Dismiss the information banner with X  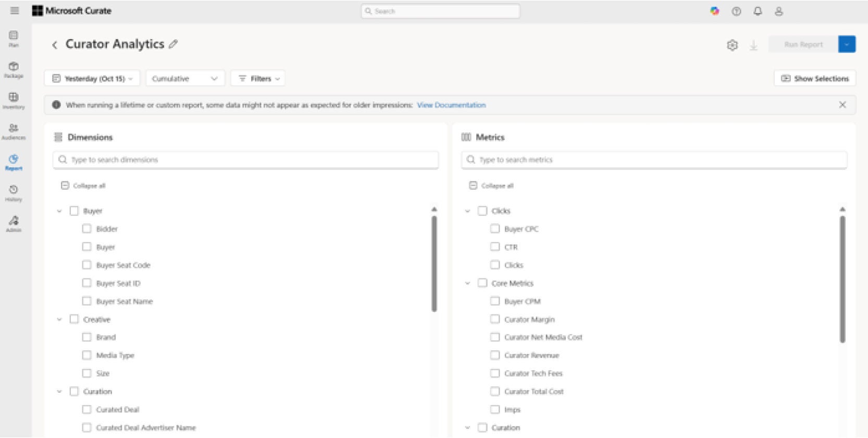point(842,105)
